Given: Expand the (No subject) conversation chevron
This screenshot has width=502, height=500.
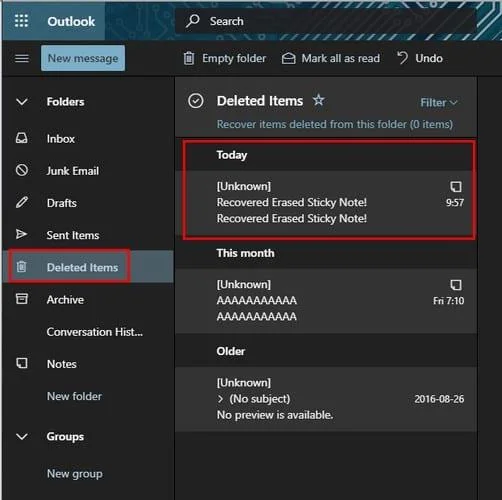Looking at the screenshot, I should tap(220, 399).
